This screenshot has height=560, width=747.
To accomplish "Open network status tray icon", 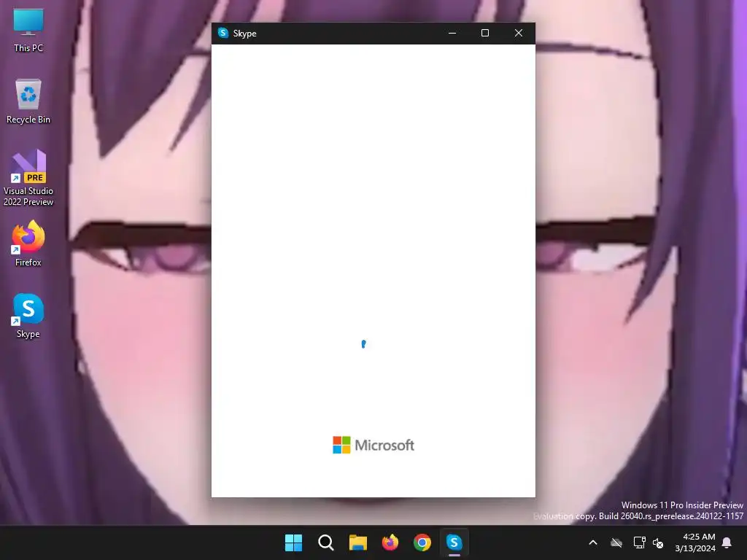I will (639, 542).
